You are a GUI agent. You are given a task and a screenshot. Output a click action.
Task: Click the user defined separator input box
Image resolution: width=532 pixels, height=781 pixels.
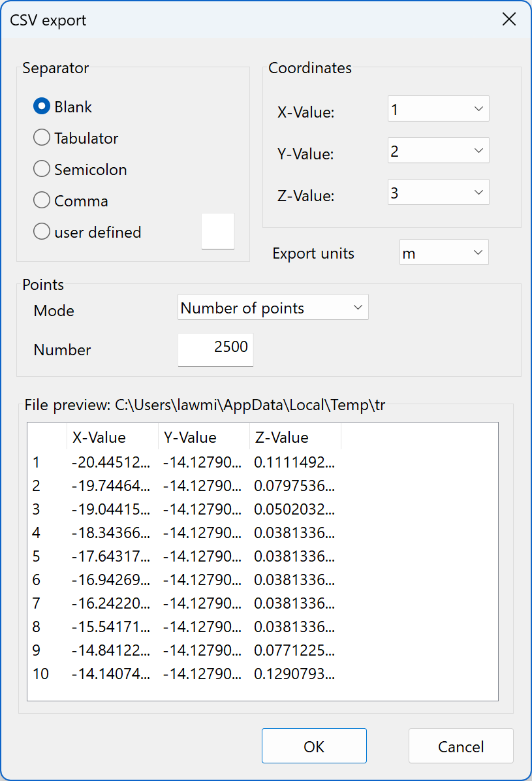217,231
